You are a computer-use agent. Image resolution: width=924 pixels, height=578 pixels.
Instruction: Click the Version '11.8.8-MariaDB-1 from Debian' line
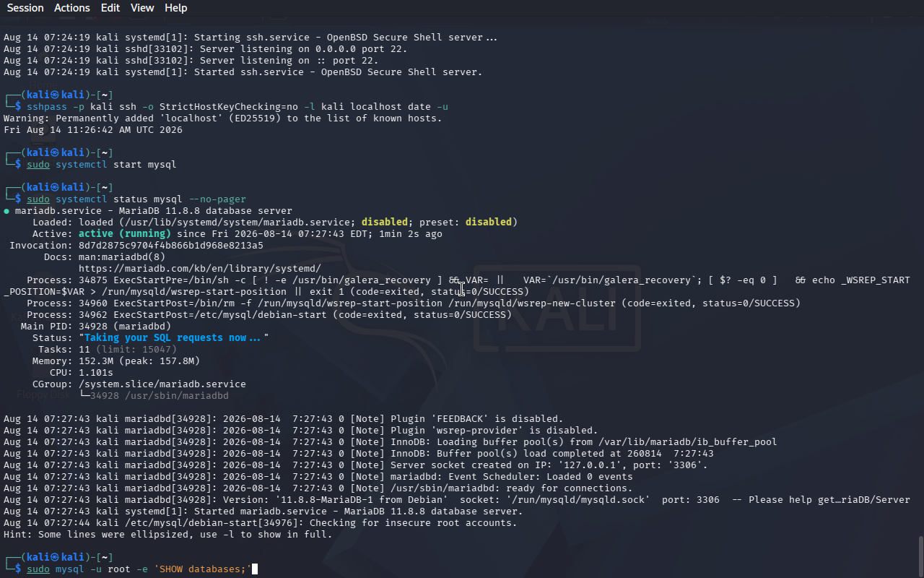point(457,500)
